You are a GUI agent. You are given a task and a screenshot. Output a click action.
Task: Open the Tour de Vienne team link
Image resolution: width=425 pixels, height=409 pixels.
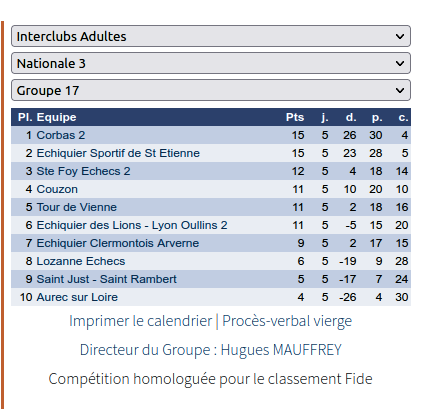point(77,207)
